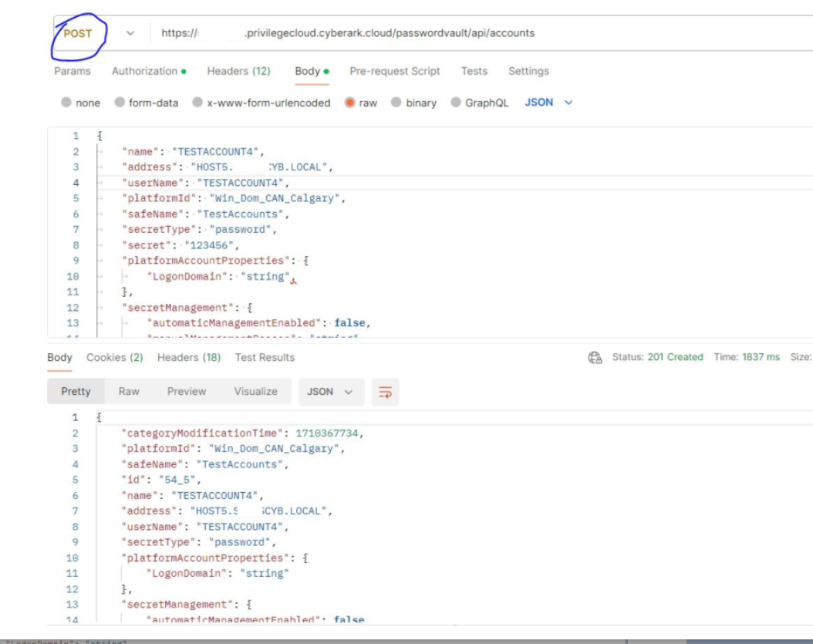Click the "userName" line in the request editor
This screenshot has height=644, width=813.
[205, 183]
